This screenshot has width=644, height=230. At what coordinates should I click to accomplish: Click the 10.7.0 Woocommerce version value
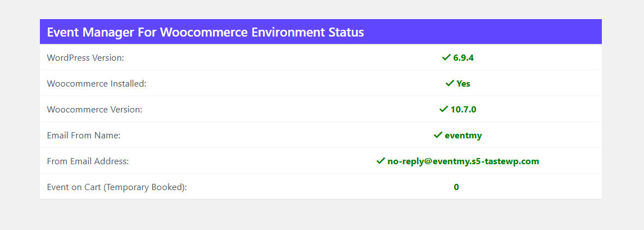pyautogui.click(x=463, y=109)
